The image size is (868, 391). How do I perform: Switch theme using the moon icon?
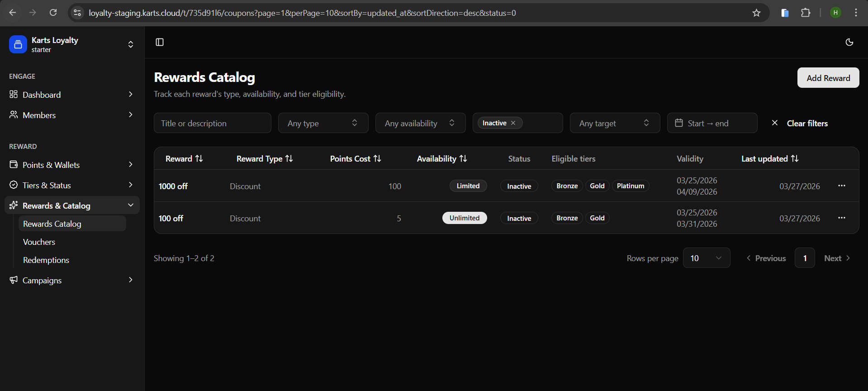849,42
